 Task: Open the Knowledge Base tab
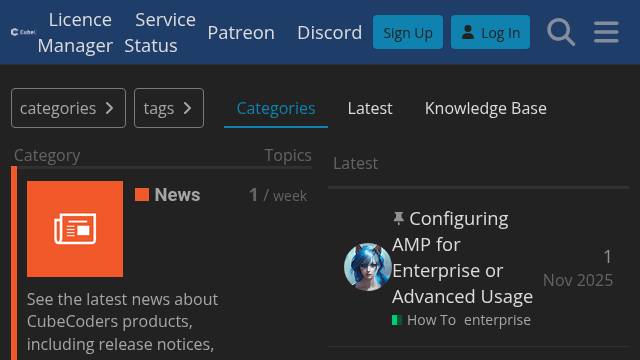click(x=486, y=109)
